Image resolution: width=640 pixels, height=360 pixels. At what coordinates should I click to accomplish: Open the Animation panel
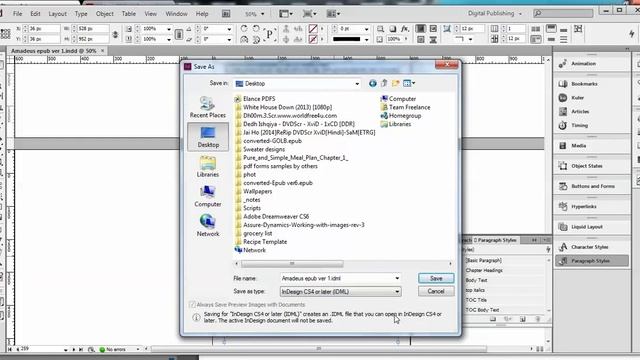[x=591, y=64]
